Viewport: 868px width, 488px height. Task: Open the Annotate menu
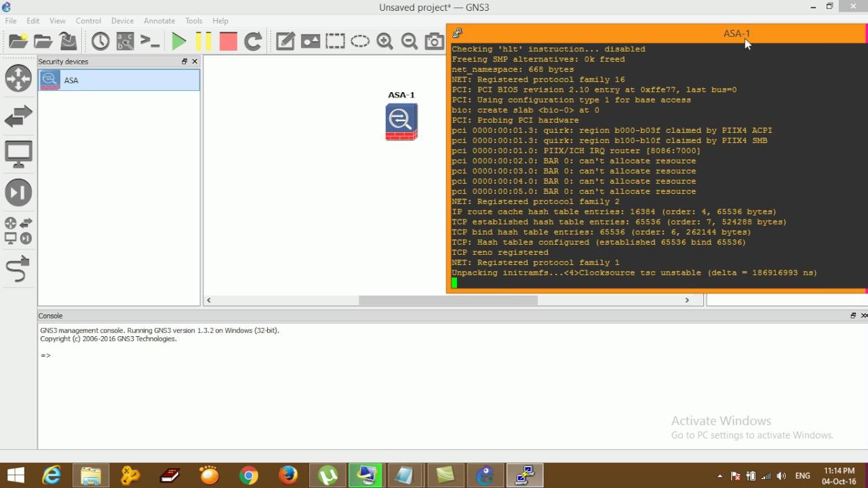click(159, 21)
